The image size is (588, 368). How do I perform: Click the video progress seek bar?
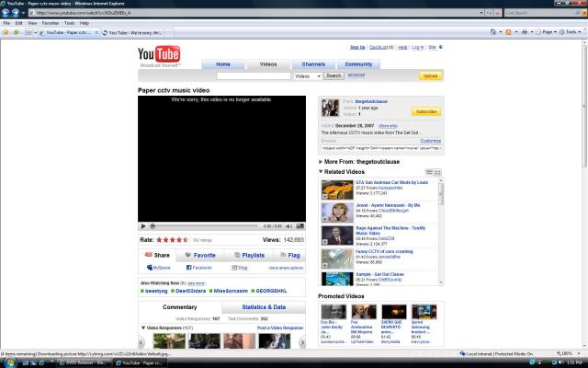coord(206,226)
